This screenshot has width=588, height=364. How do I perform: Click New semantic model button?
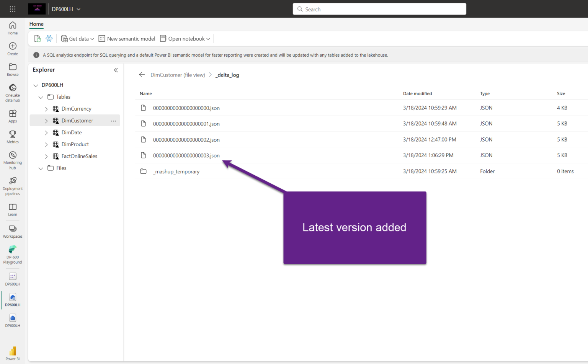[127, 39]
